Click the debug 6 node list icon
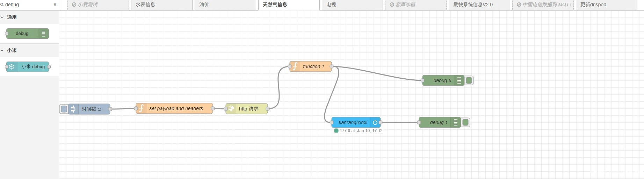Image resolution: width=644 pixels, height=179 pixels. click(x=459, y=81)
